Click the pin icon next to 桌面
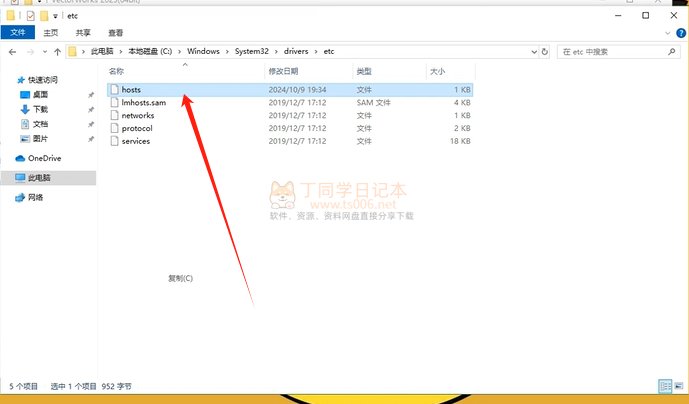The height and width of the screenshot is (404, 689). pos(91,95)
